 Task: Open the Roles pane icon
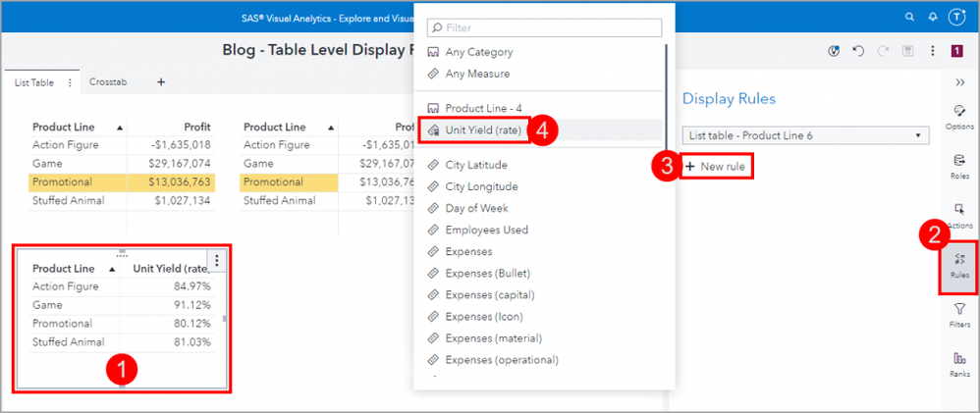pyautogui.click(x=959, y=165)
